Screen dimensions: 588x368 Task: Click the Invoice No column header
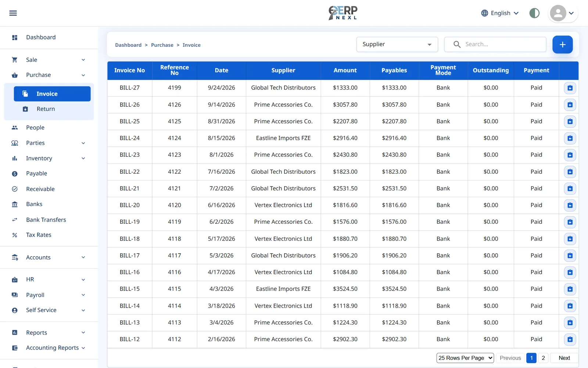click(x=130, y=70)
